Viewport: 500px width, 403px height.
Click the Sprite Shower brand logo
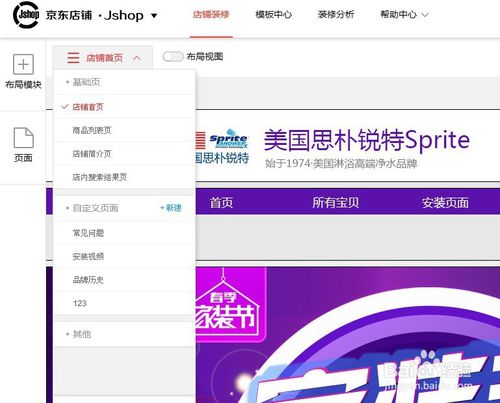point(229,139)
